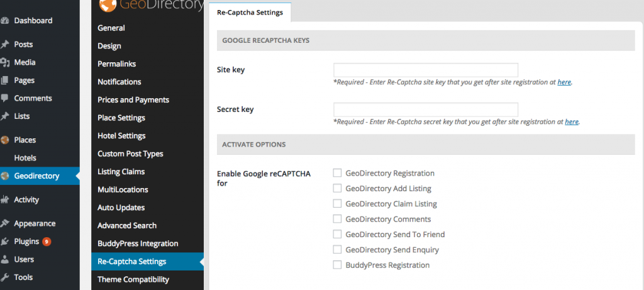This screenshot has width=644, height=290.
Task: Click the Lists pushpin icon
Action: pyautogui.click(x=4, y=116)
